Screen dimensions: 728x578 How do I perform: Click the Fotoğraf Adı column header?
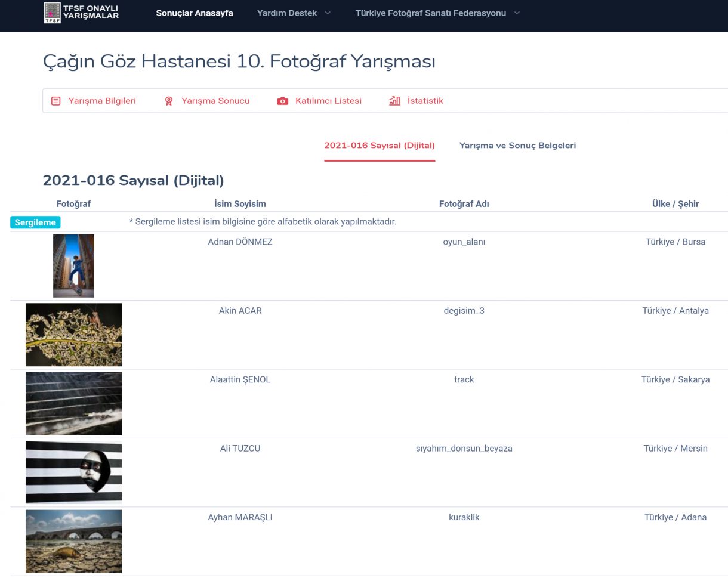coord(464,203)
